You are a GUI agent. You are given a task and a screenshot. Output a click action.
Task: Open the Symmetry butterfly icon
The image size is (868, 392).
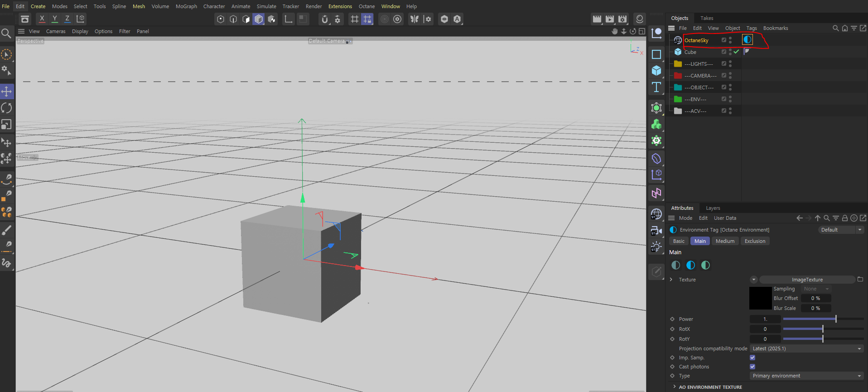(x=415, y=19)
